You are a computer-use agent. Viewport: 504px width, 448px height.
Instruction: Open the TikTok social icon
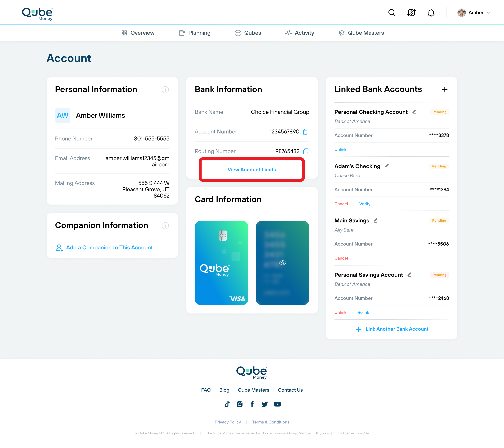(x=227, y=404)
